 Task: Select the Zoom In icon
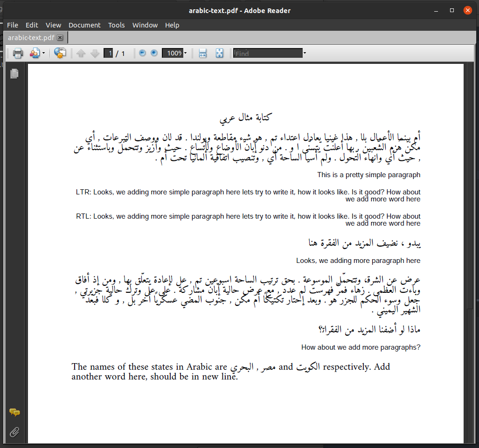click(x=154, y=53)
